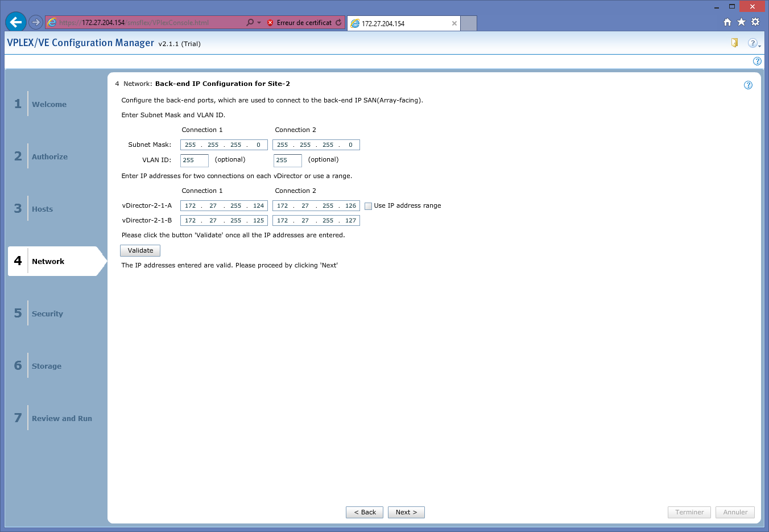
Task: Select the Hosts step in the wizard
Action: tap(42, 209)
